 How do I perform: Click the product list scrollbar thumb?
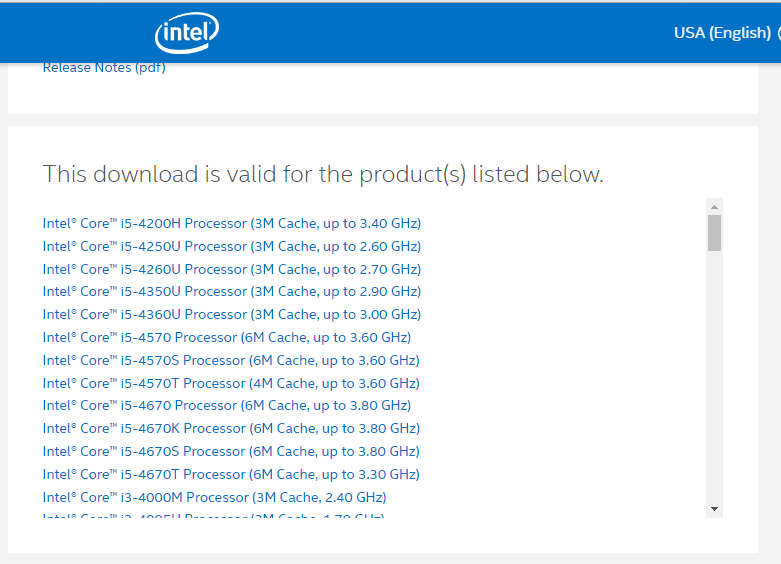tap(714, 233)
